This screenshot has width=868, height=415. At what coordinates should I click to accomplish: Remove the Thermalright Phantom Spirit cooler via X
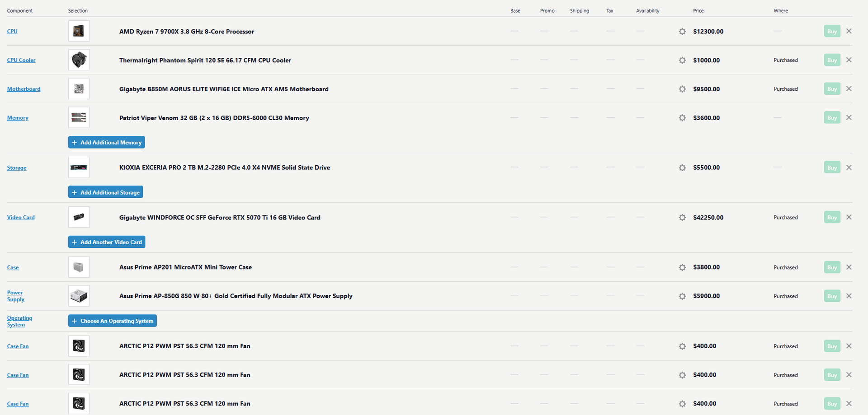tap(849, 60)
